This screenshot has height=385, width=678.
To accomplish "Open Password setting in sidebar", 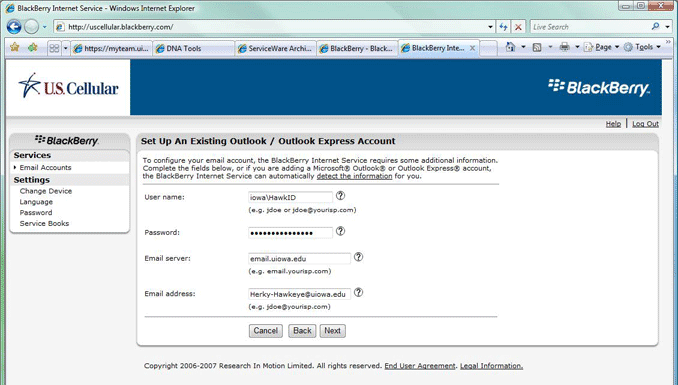I will coord(36,212).
